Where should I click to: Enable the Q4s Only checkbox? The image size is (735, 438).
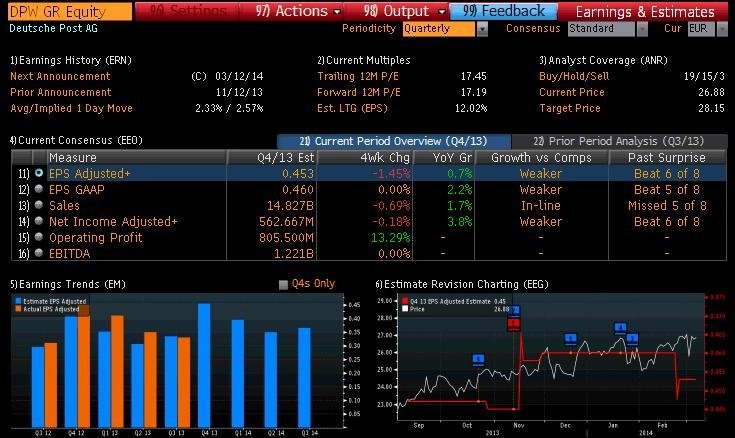283,284
